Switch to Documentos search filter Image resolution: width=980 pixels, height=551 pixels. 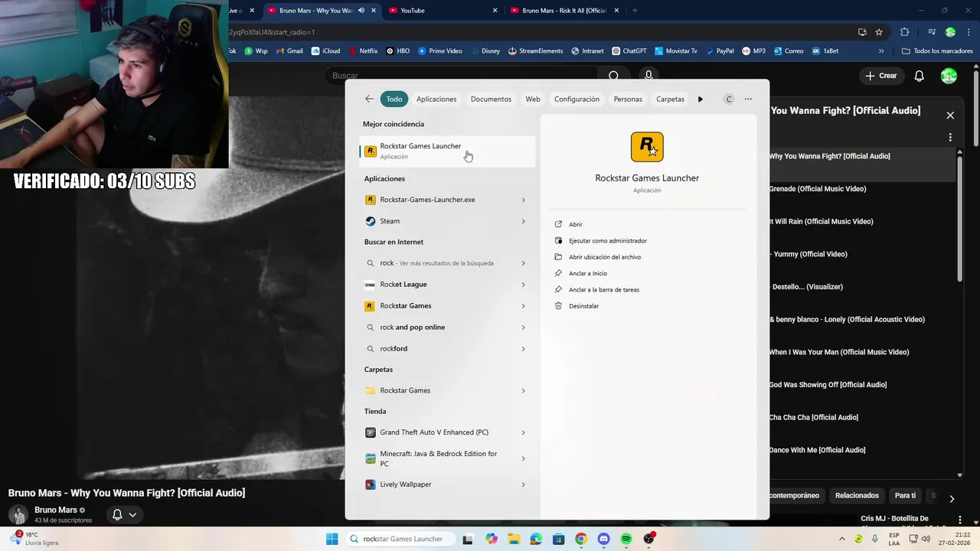click(x=491, y=99)
